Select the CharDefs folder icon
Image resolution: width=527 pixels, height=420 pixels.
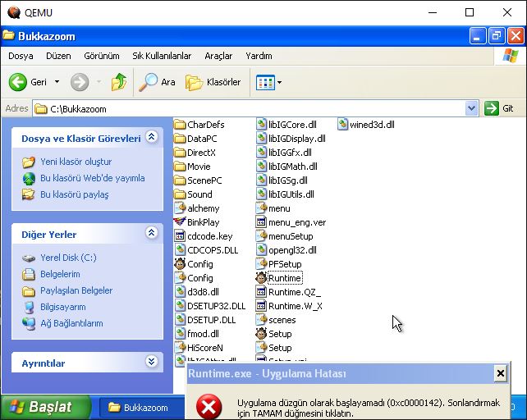click(180, 125)
